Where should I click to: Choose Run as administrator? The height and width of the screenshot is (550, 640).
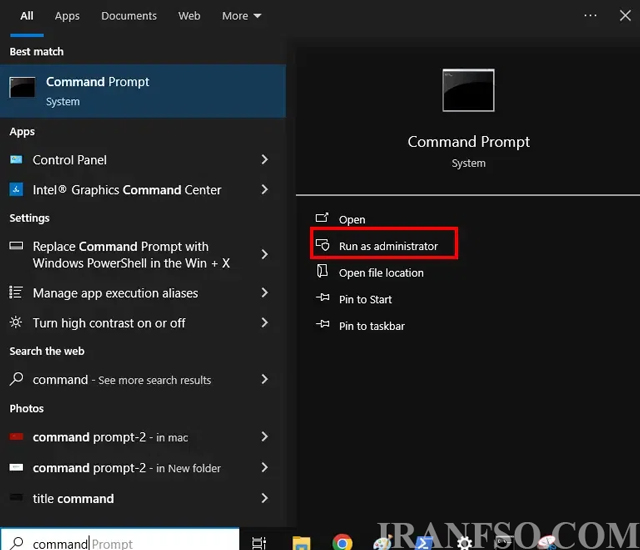point(388,246)
